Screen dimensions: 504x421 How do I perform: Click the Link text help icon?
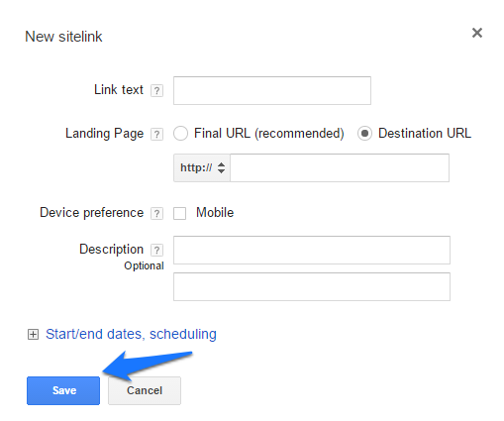[x=156, y=90]
